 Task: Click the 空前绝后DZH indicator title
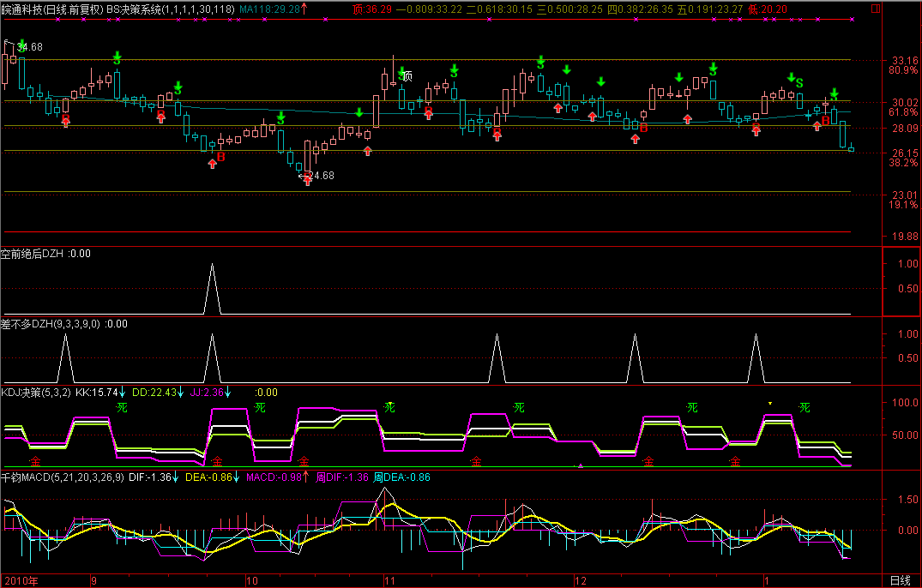32,254
